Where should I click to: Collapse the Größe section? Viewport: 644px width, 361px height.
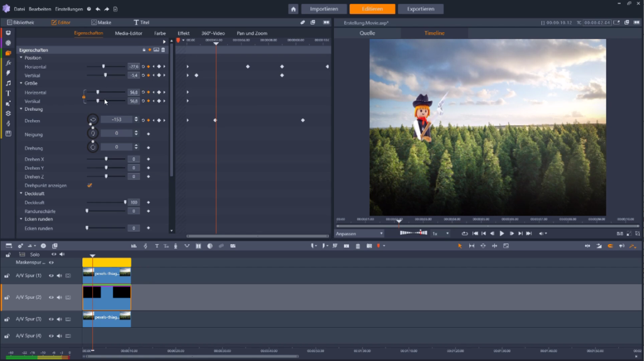21,84
